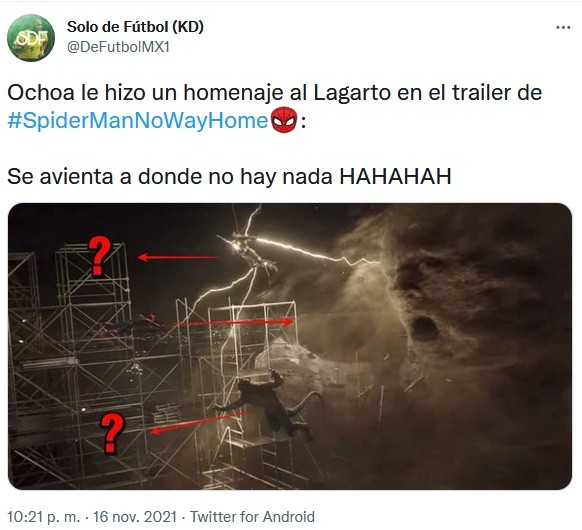Open the Twitter for Android source link
Image resolution: width=582 pixels, height=530 pixels.
pos(252,517)
